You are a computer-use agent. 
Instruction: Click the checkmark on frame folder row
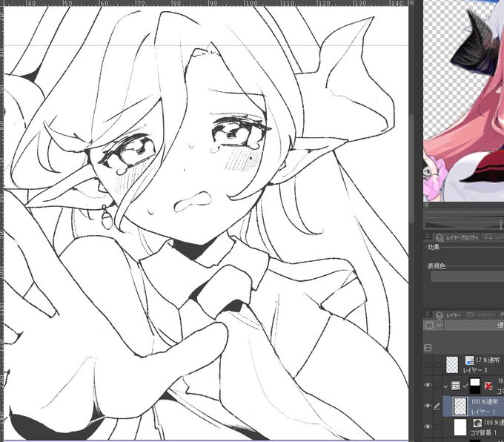tap(465, 386)
